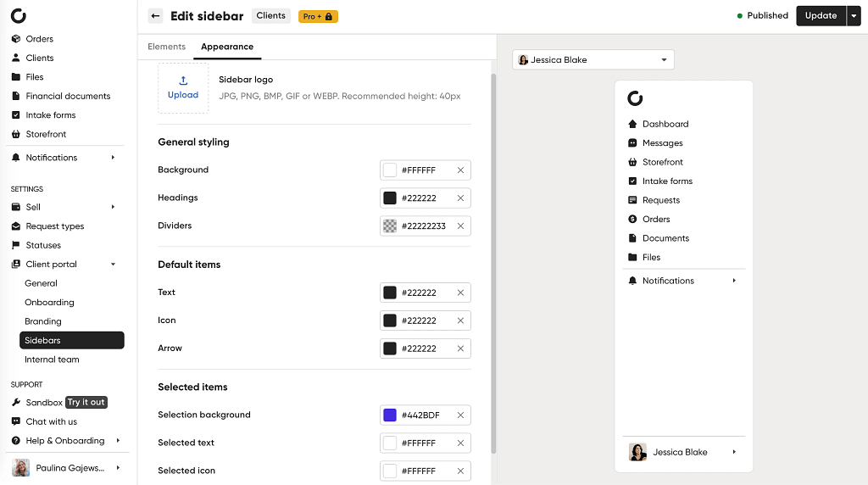Screen dimensions: 868x485
Task: Click the Dashboard home icon in preview
Action: coord(632,124)
